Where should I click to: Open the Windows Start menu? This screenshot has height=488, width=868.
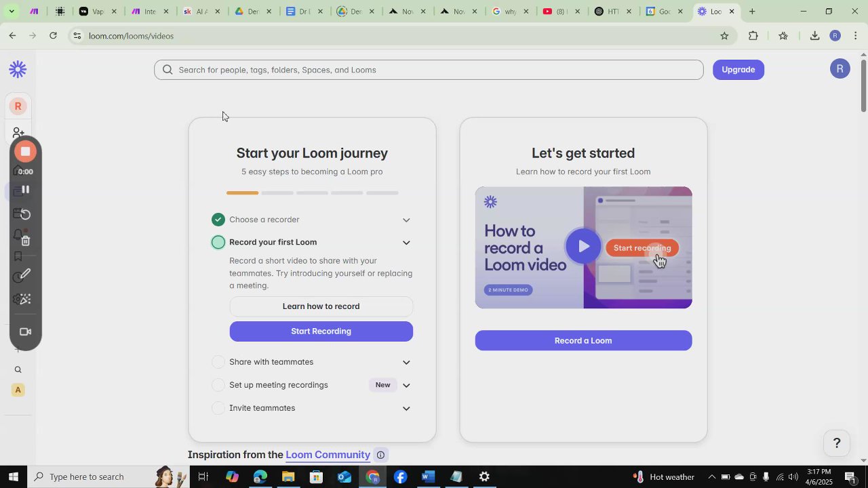coord(14,476)
